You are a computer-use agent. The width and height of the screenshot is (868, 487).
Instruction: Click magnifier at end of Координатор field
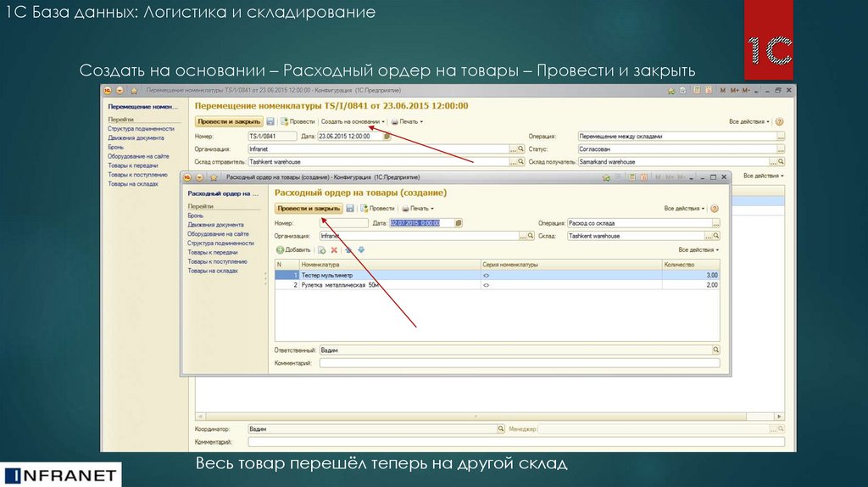point(500,428)
